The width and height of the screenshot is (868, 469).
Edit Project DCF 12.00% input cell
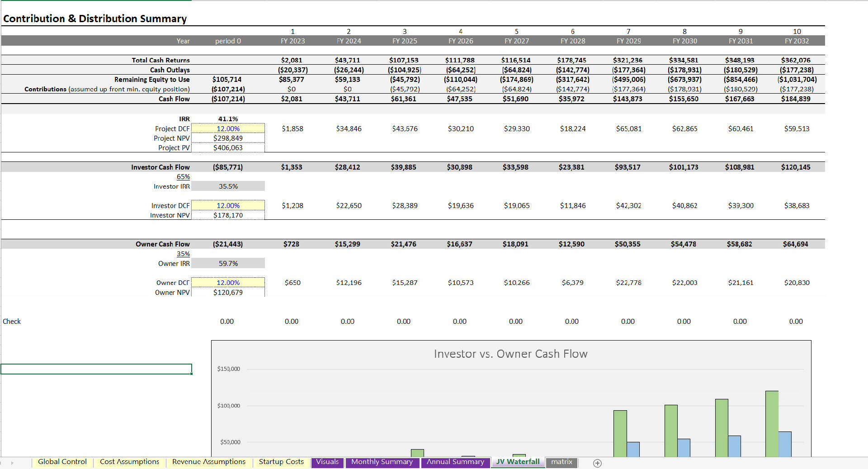[228, 128]
